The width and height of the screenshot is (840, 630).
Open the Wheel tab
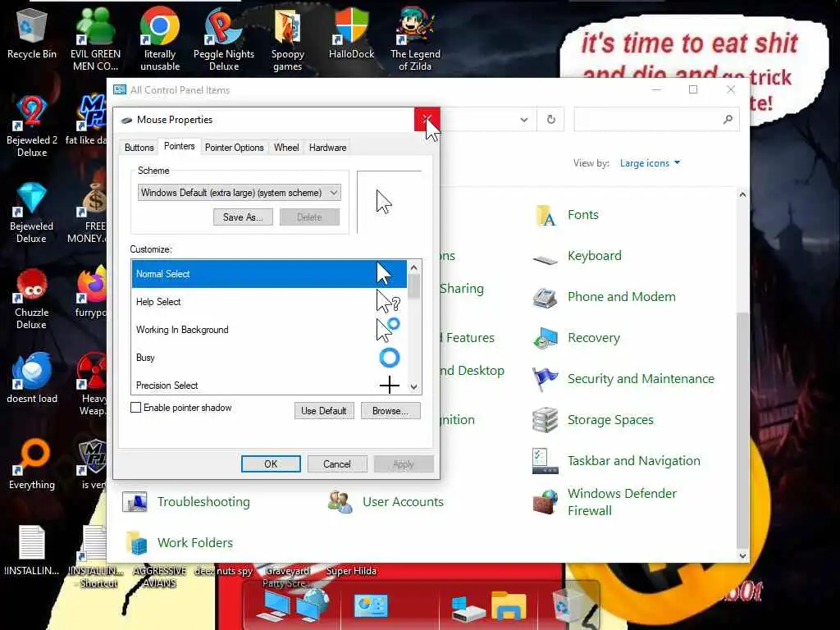(286, 148)
